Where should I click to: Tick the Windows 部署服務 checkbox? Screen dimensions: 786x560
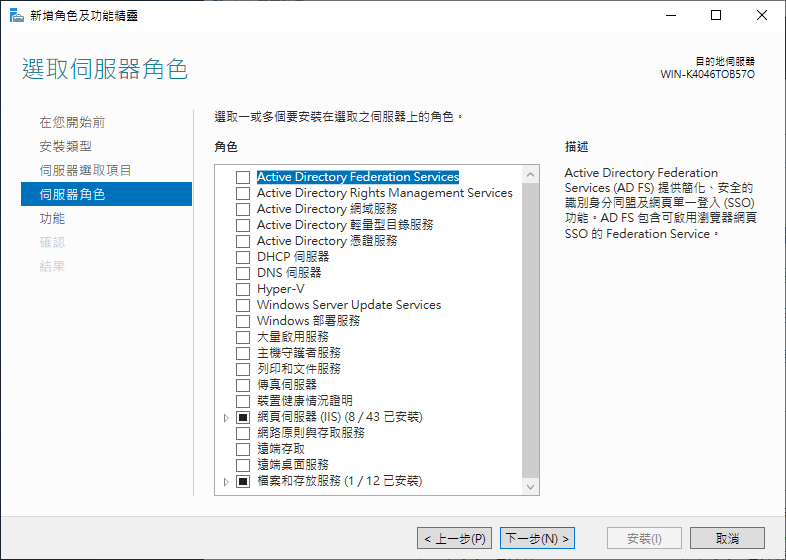243,321
